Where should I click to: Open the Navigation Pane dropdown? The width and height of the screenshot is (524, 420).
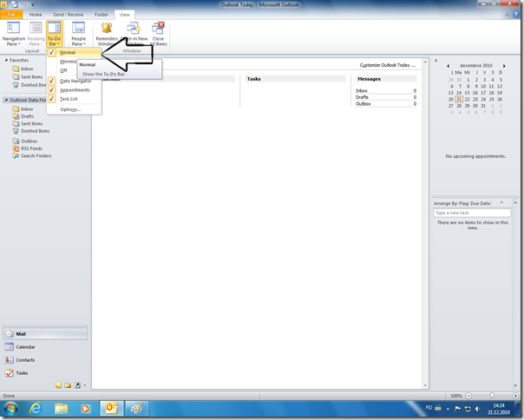coord(13,34)
